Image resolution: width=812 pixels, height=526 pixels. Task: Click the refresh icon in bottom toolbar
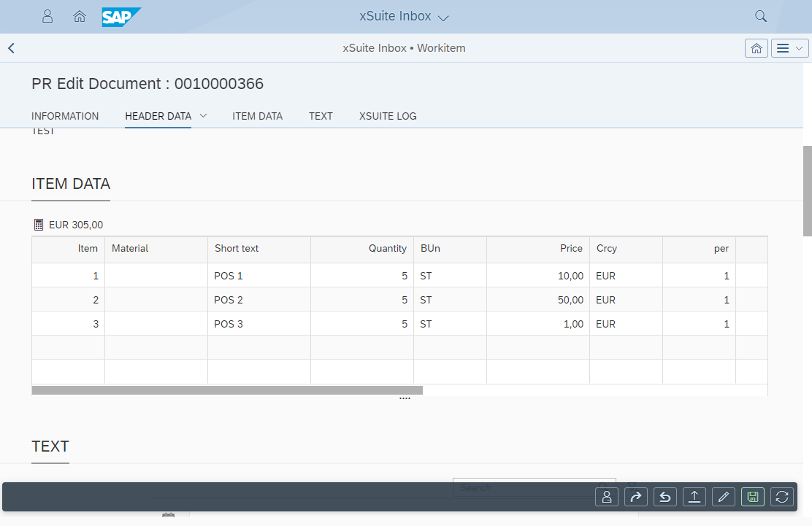[x=782, y=497]
